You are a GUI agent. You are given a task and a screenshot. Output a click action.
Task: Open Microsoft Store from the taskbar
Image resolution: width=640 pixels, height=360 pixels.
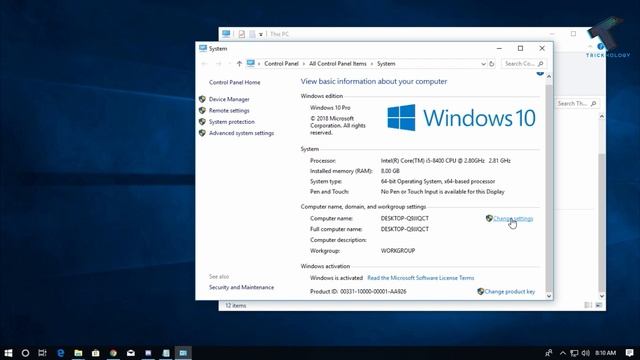(x=96, y=353)
